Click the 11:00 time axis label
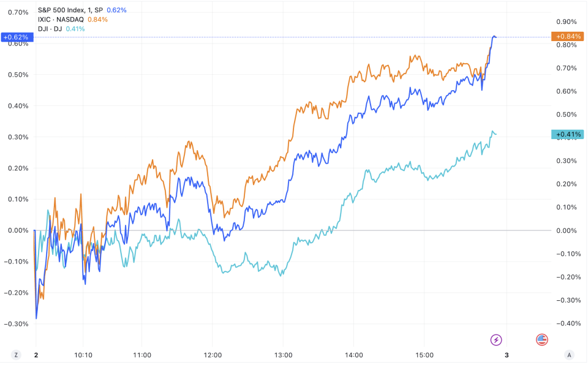The height and width of the screenshot is (367, 588). (141, 355)
